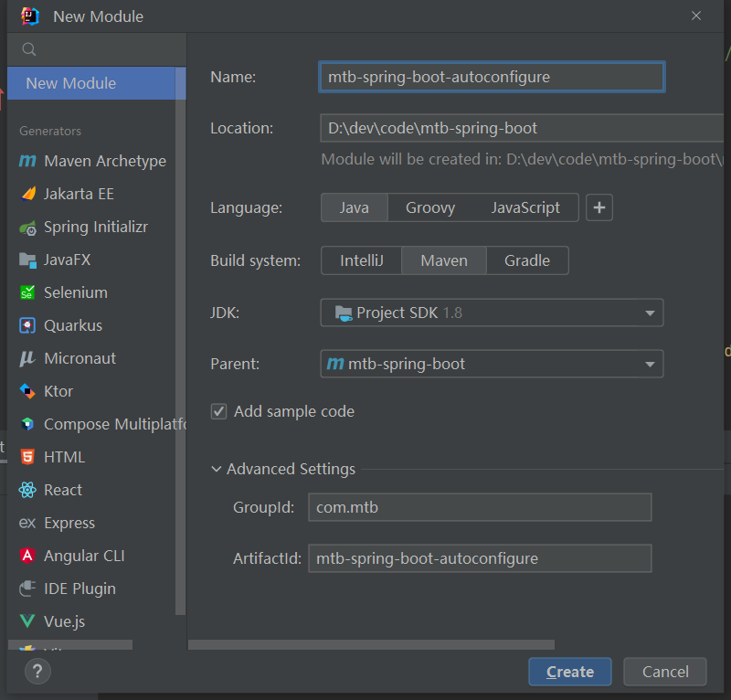Click the Spring Initializr leaf icon
Image resolution: width=731 pixels, height=700 pixels.
[27, 228]
